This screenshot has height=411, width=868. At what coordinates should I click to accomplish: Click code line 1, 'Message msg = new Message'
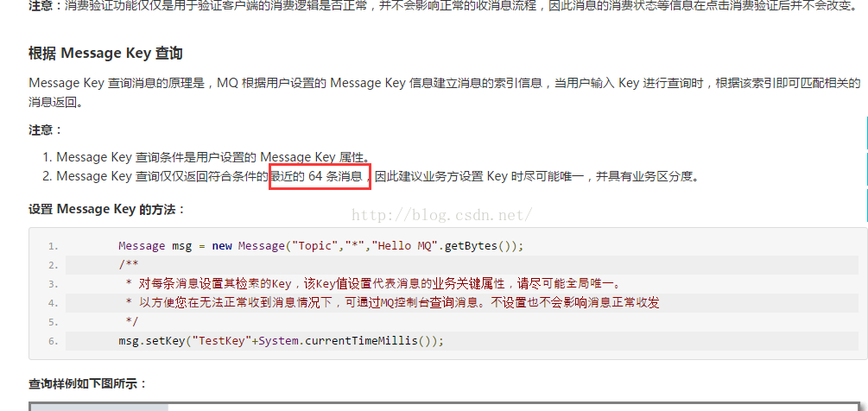(x=320, y=246)
